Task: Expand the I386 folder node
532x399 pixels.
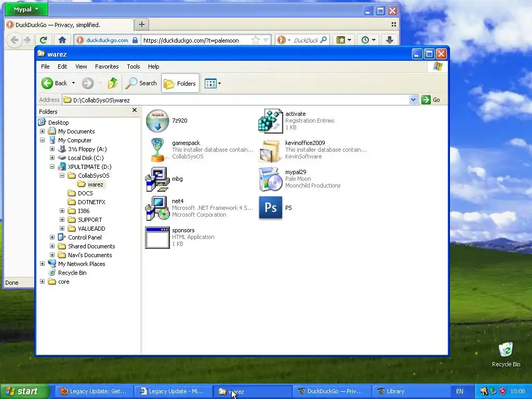Action: pos(62,211)
